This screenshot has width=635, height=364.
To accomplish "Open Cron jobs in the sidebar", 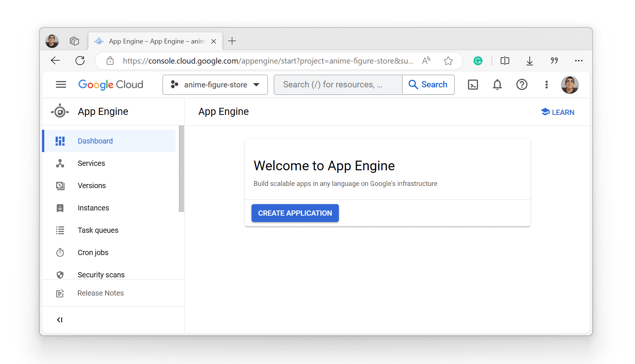I will [109, 252].
